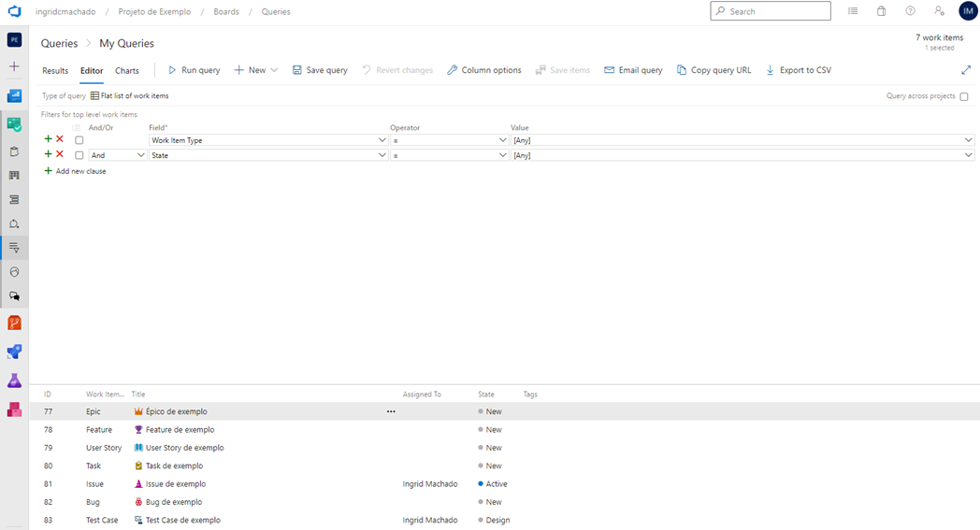Screen dimensions: 980x530
Task: Open the more actions ellipsis for Épico de exemplo
Action: tap(391, 411)
